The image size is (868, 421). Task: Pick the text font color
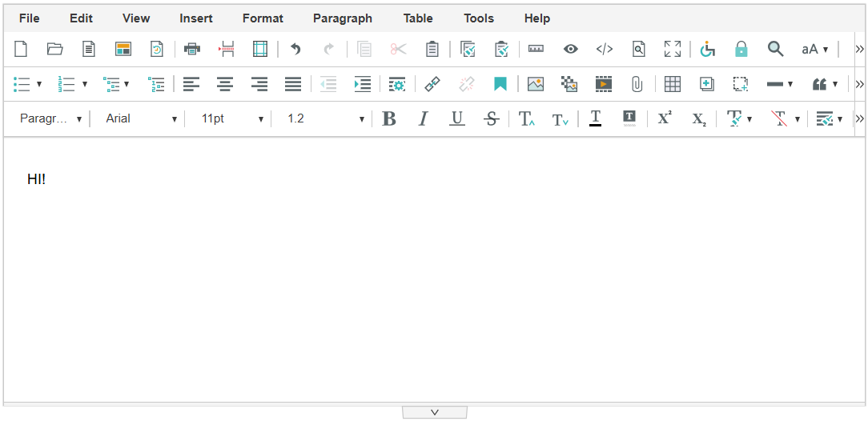pos(596,118)
